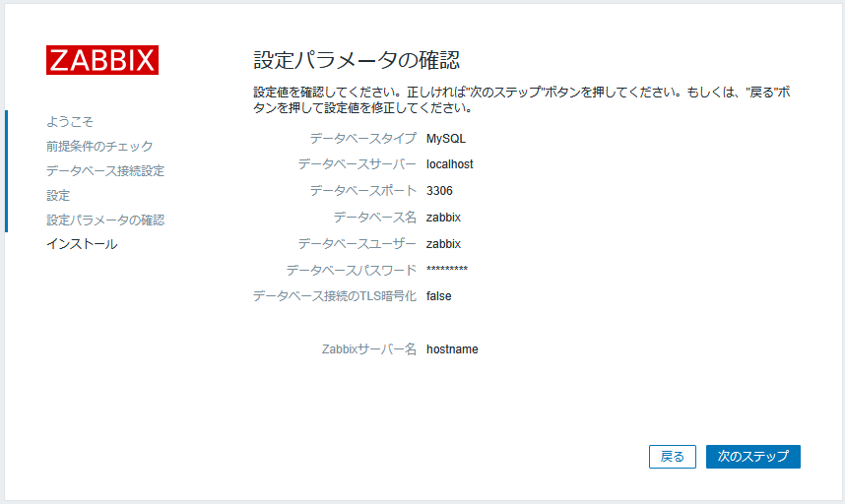845x504 pixels.
Task: Open the データベース接続設定 step
Action: click(105, 170)
